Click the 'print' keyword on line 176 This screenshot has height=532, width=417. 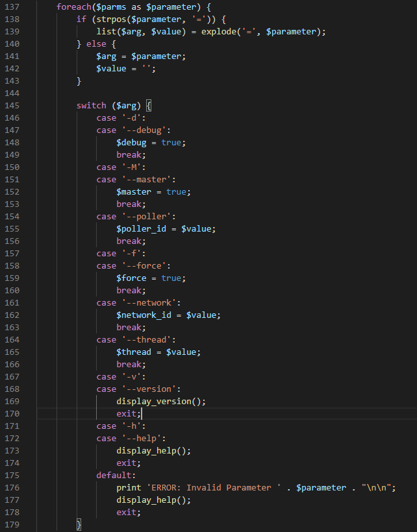129,488
